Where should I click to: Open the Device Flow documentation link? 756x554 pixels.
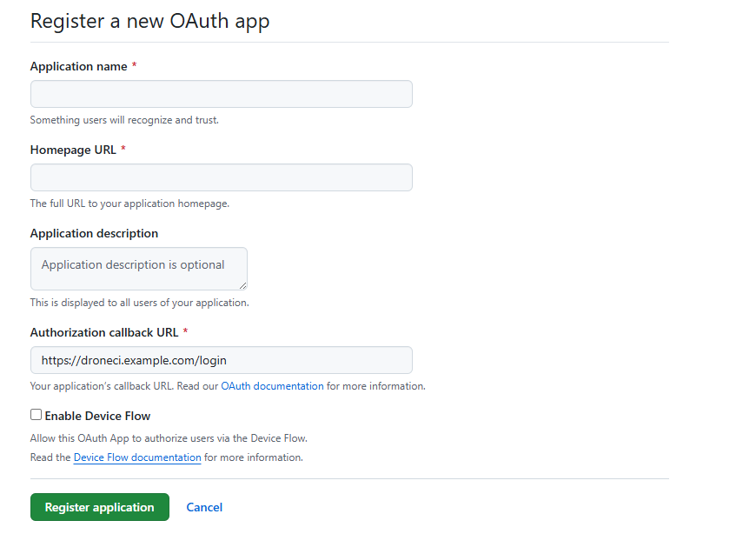(136, 457)
